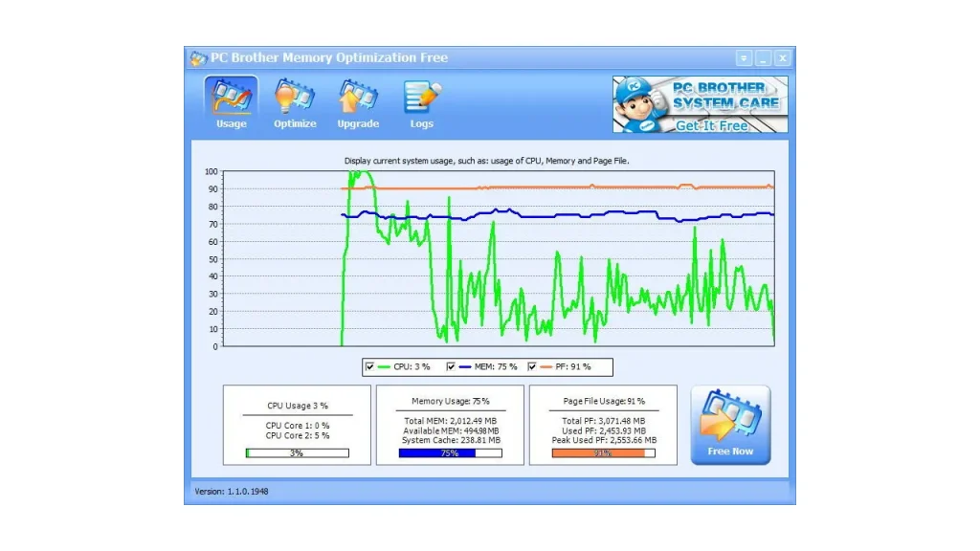This screenshot has height=551, width=980.
Task: Click the 'Page File Usage: 91%' heading
Action: click(x=604, y=401)
